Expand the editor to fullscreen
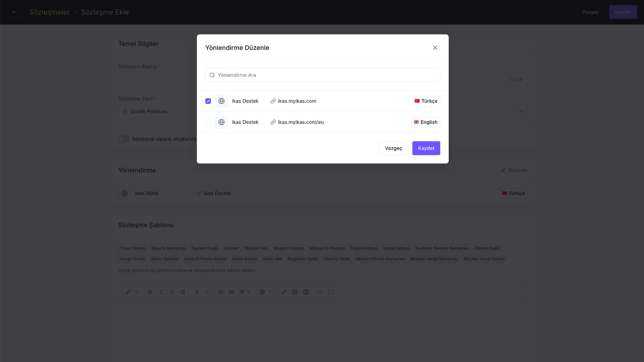Screen dimensions: 644x362 [x=331, y=292]
